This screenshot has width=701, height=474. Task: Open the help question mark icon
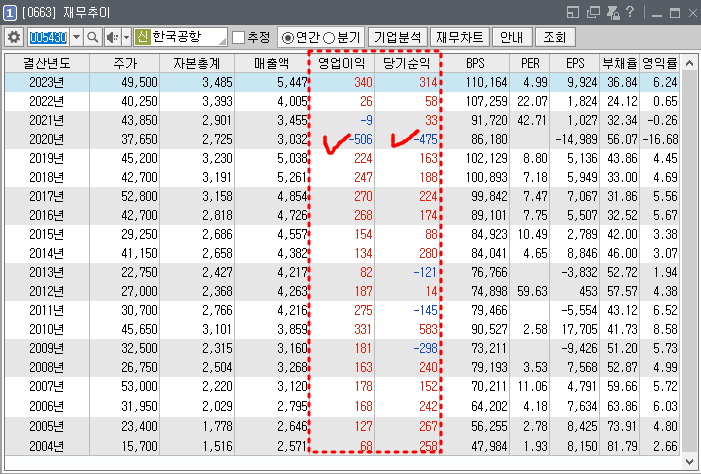[630, 12]
